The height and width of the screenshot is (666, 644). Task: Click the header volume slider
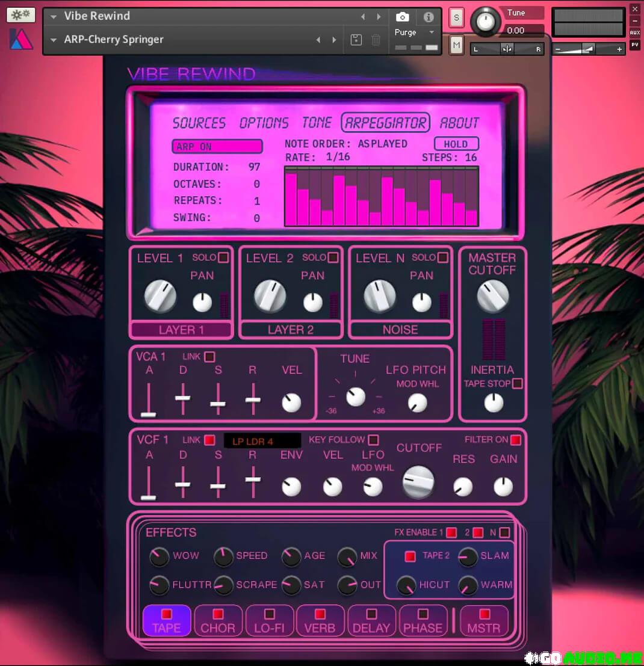(x=589, y=50)
